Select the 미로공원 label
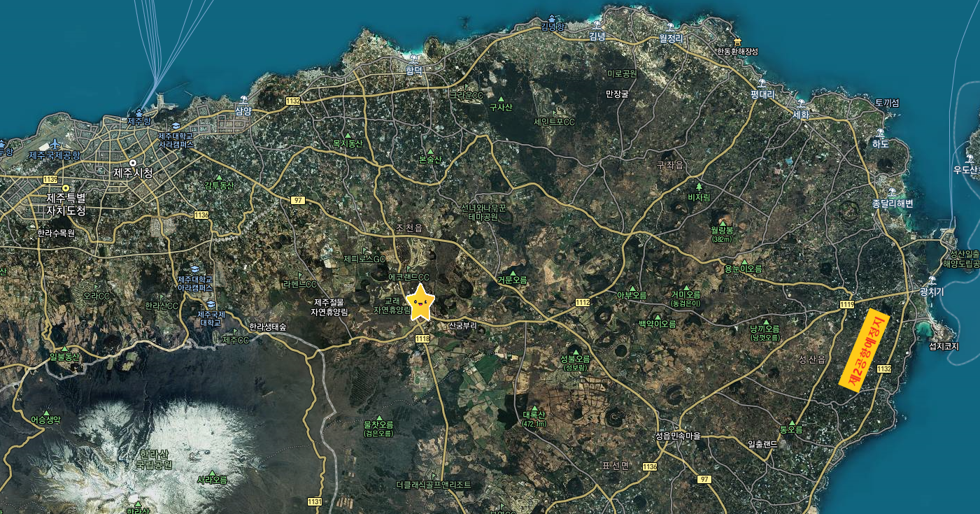 [x=623, y=73]
